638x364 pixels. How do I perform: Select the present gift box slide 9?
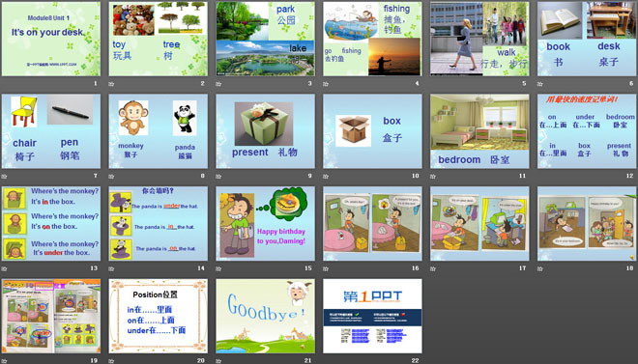coord(265,131)
